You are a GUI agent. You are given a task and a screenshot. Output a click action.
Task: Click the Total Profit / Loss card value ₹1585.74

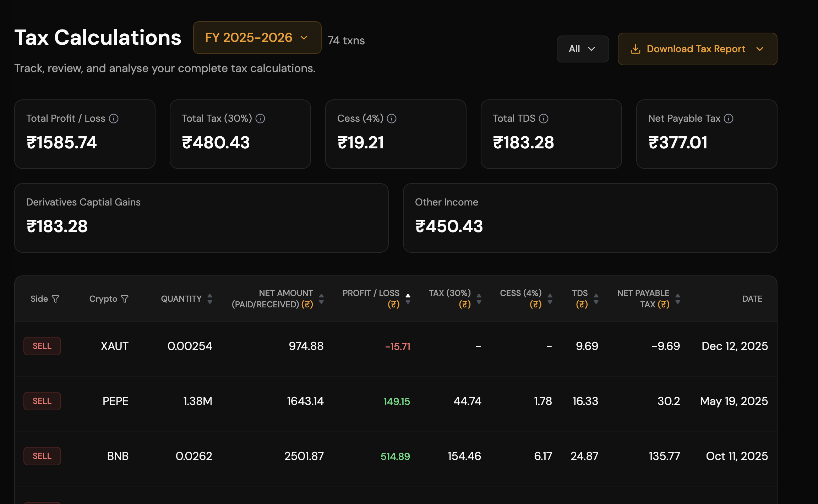tap(61, 143)
